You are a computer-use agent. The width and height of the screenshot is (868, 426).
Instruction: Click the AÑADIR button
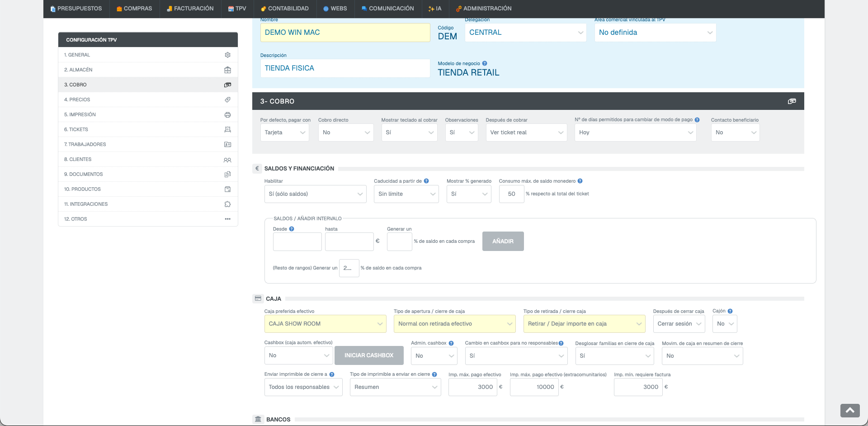pyautogui.click(x=503, y=241)
